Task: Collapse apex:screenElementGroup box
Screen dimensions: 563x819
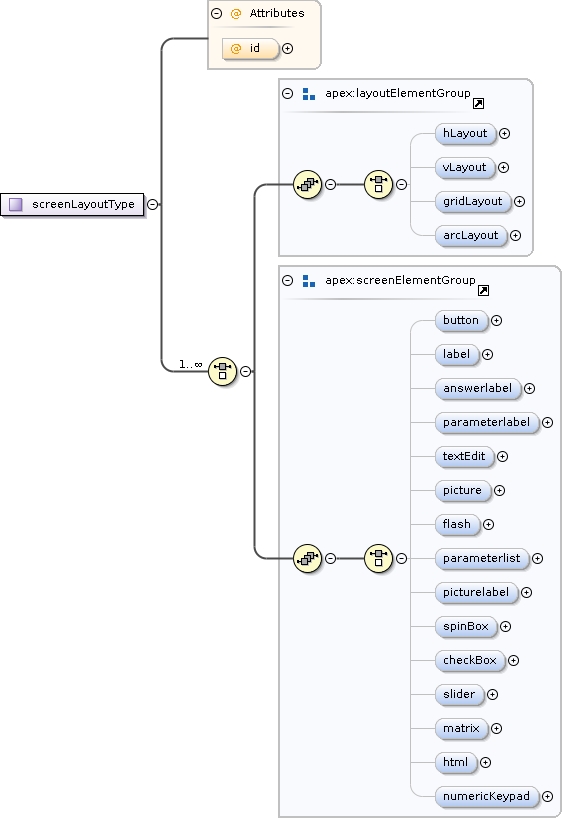Action: tap(287, 280)
